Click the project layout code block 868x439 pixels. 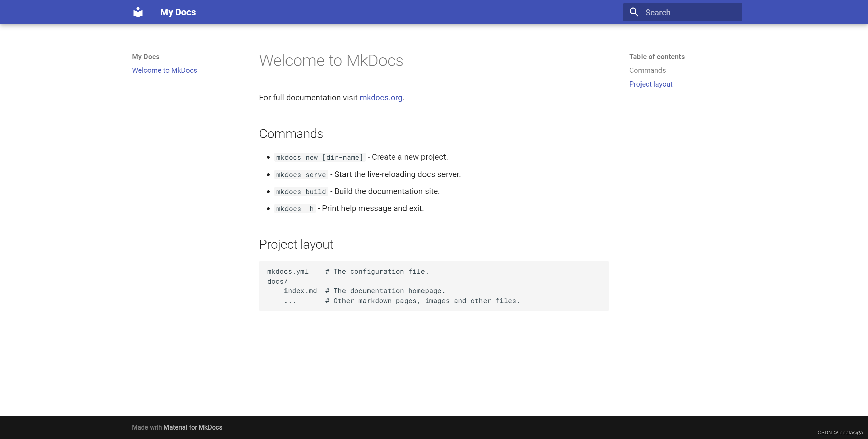[x=433, y=286]
